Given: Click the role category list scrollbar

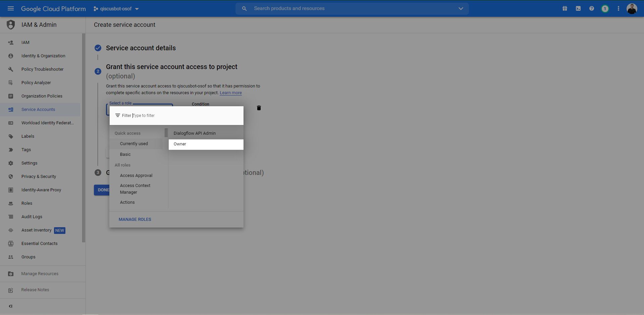Looking at the screenshot, I should click(166, 133).
